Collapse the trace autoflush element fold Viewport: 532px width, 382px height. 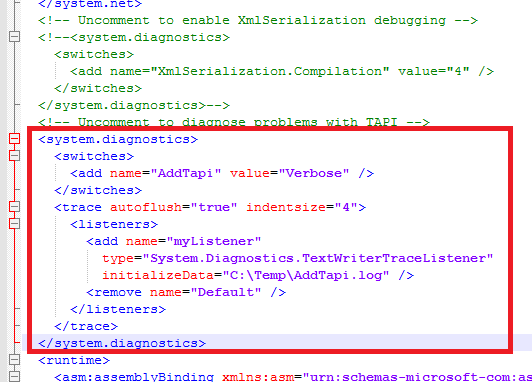coord(14,206)
